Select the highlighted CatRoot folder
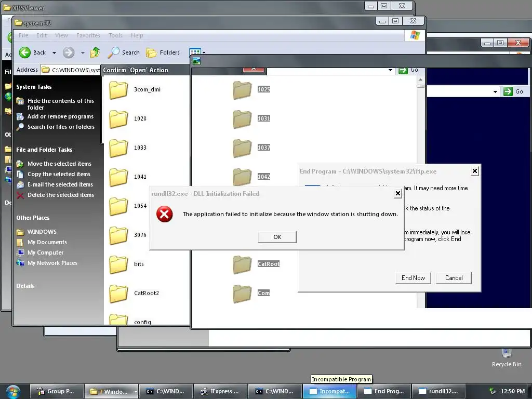 click(242, 264)
